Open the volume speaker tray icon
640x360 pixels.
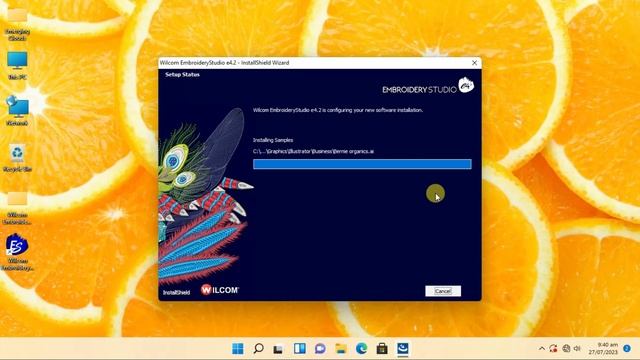(577, 349)
